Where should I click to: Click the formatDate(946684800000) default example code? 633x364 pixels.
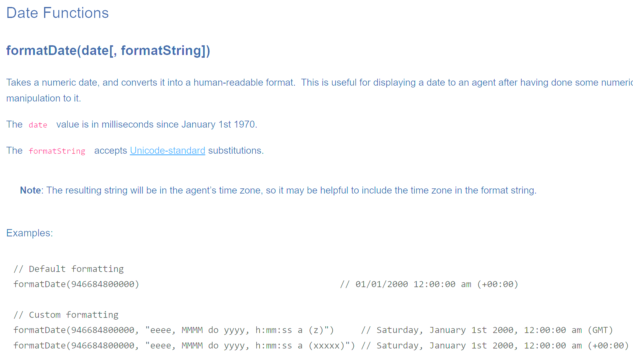[76, 284]
